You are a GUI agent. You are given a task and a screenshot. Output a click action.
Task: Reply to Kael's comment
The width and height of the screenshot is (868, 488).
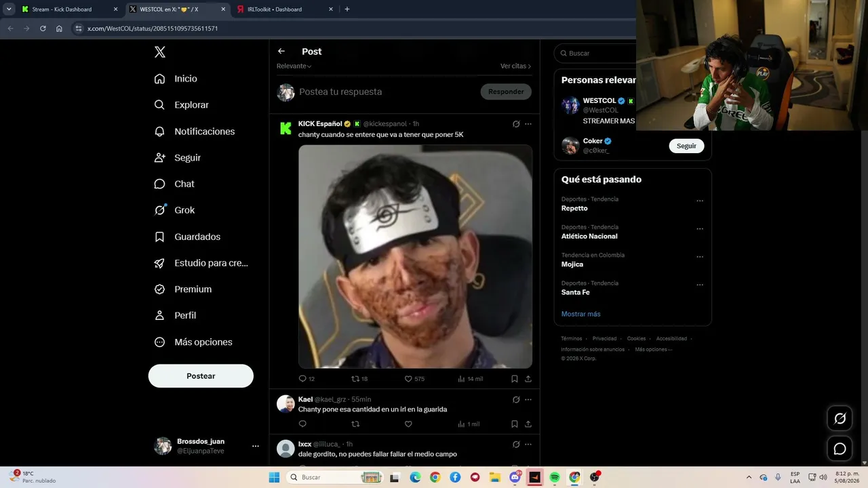click(302, 424)
